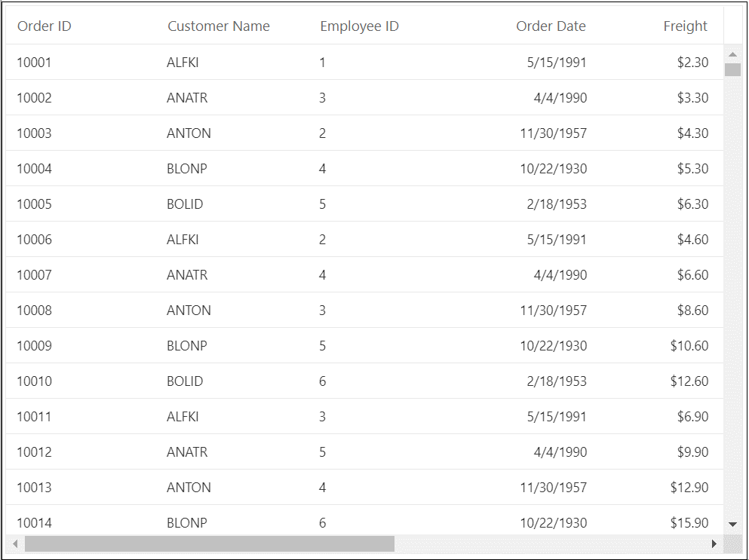Select the row with Order ID 10001
Screen dimensions: 749x560
click(34, 63)
